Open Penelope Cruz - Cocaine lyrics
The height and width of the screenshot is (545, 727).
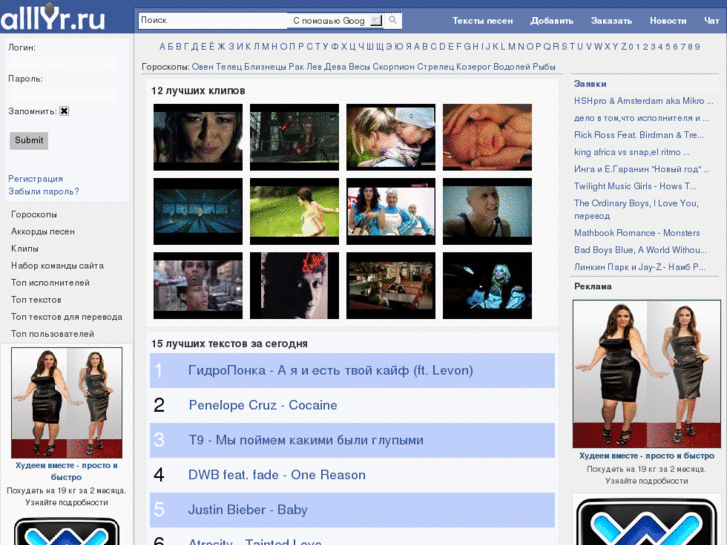click(x=263, y=405)
